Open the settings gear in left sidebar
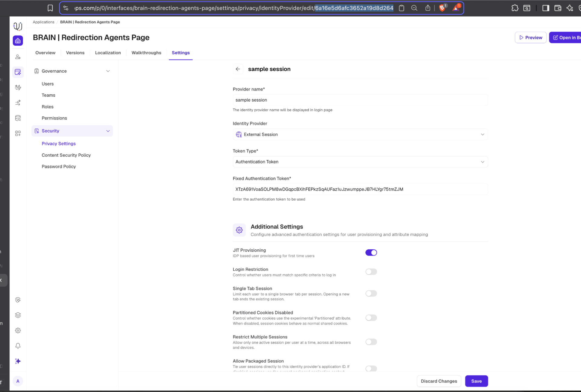The height and width of the screenshot is (392, 581). tap(18, 331)
